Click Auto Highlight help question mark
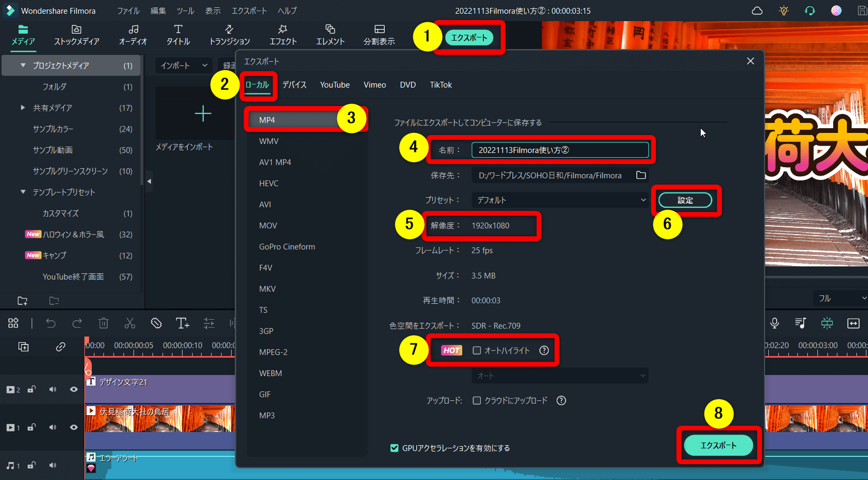868x480 pixels. (x=544, y=350)
